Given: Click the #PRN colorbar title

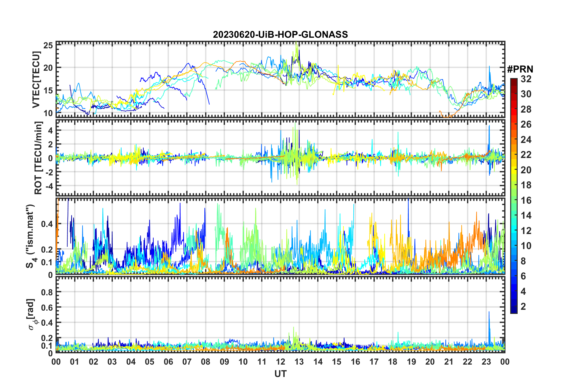Looking at the screenshot, I should pyautogui.click(x=520, y=69).
